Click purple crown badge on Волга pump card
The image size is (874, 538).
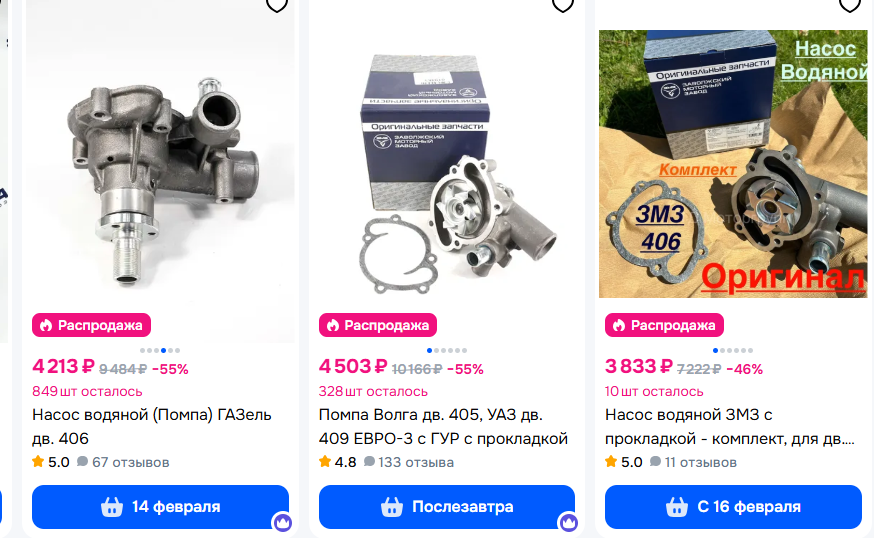[569, 522]
